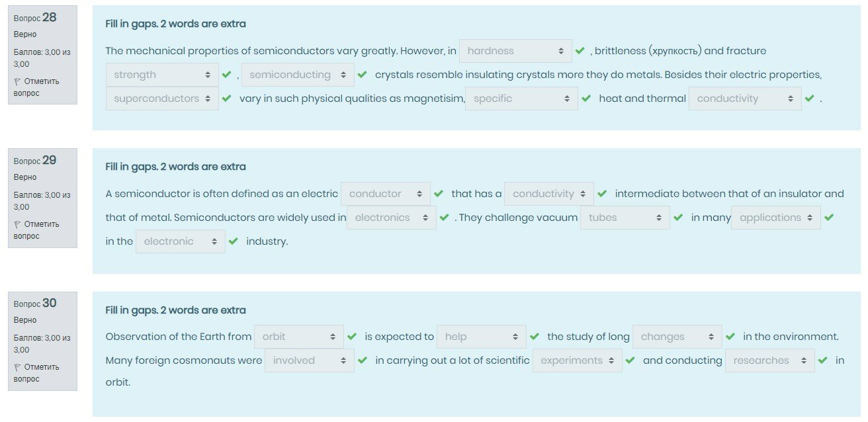868x422 pixels.
Task: Open the 'changes' dropdown
Action: (x=677, y=337)
